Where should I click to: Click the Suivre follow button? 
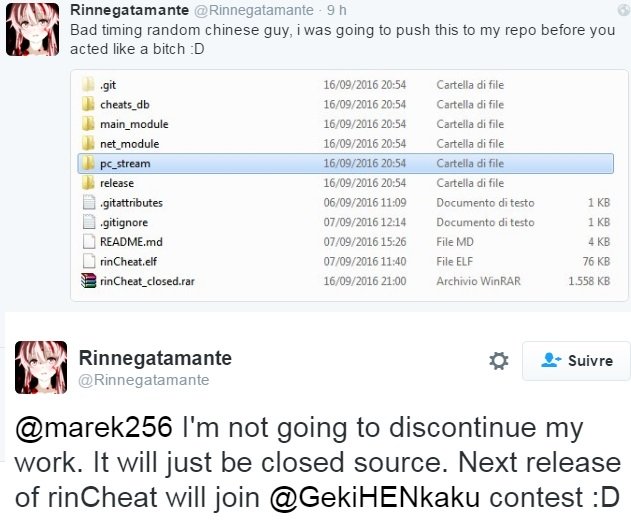pos(576,361)
